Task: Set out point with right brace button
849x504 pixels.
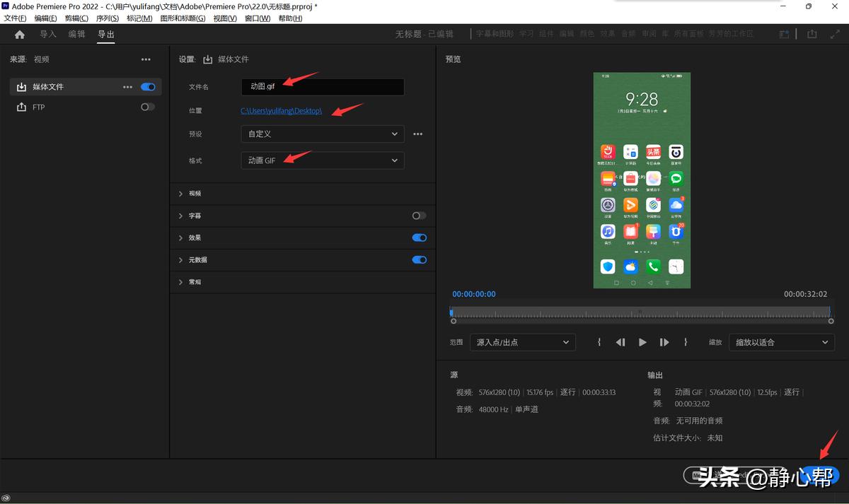Action: coord(686,342)
